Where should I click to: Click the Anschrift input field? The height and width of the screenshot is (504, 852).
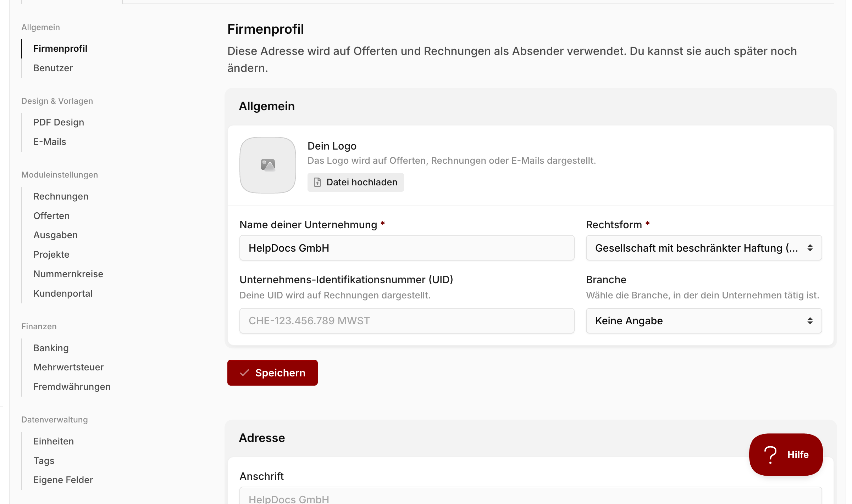(531, 495)
